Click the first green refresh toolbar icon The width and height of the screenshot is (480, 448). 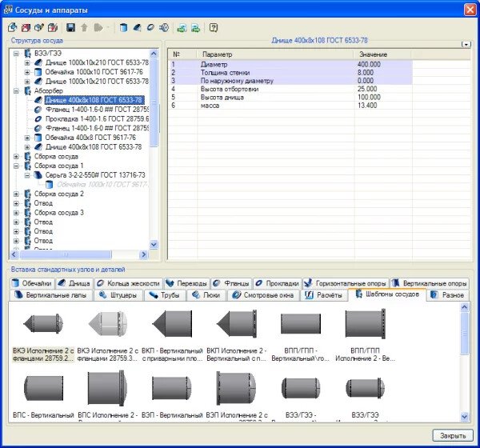182,27
